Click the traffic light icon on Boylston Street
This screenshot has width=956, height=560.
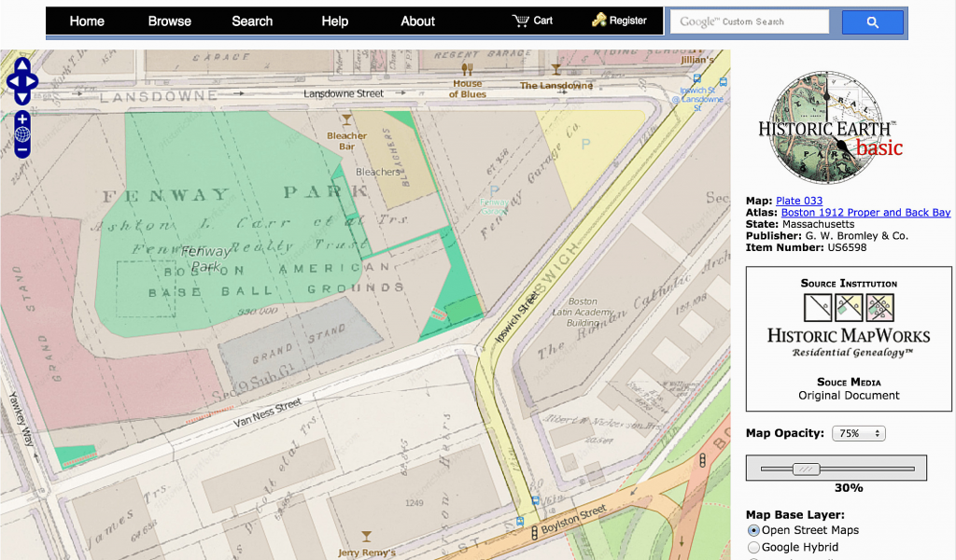click(535, 532)
